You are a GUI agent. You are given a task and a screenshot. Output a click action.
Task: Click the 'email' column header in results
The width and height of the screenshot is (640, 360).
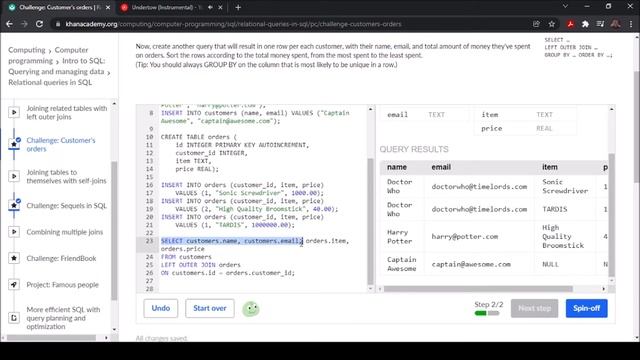(x=441, y=167)
